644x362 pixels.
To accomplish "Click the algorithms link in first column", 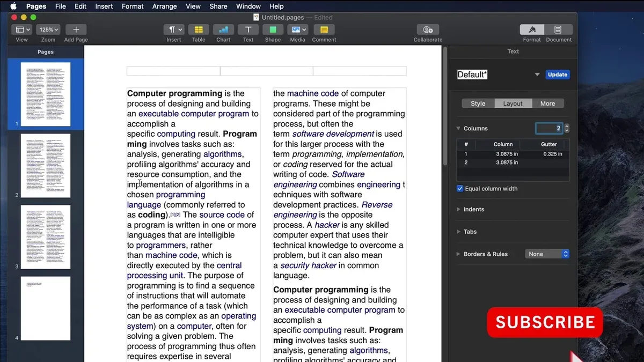I will pos(223,154).
